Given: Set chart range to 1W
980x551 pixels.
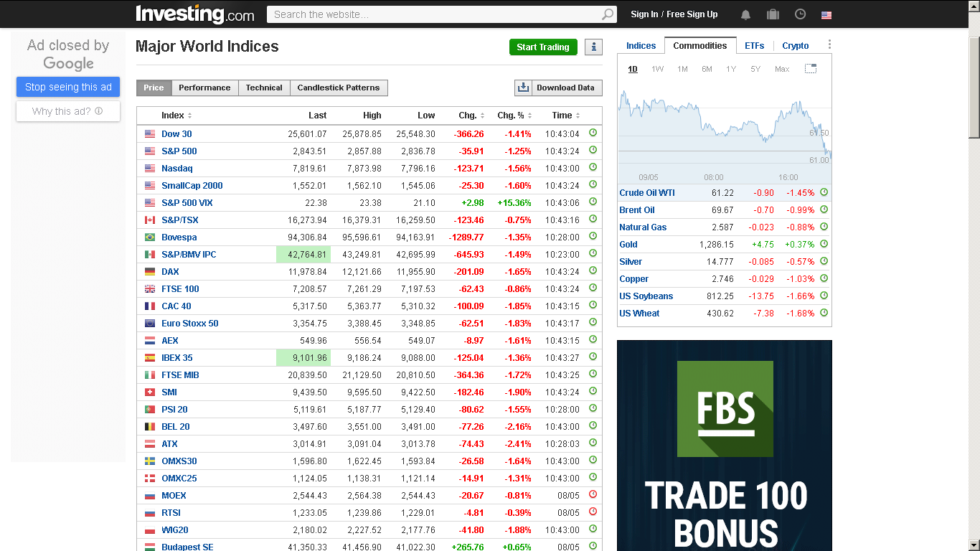Looking at the screenshot, I should (x=658, y=69).
